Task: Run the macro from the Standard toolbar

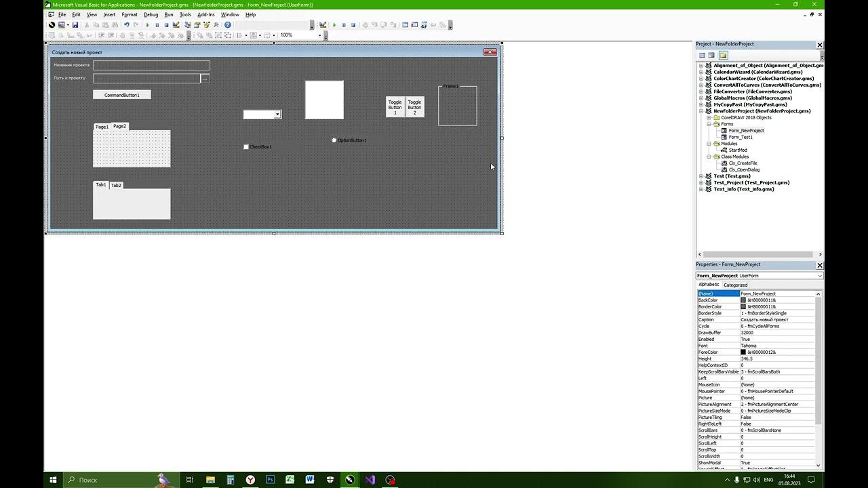Action: 148,25
